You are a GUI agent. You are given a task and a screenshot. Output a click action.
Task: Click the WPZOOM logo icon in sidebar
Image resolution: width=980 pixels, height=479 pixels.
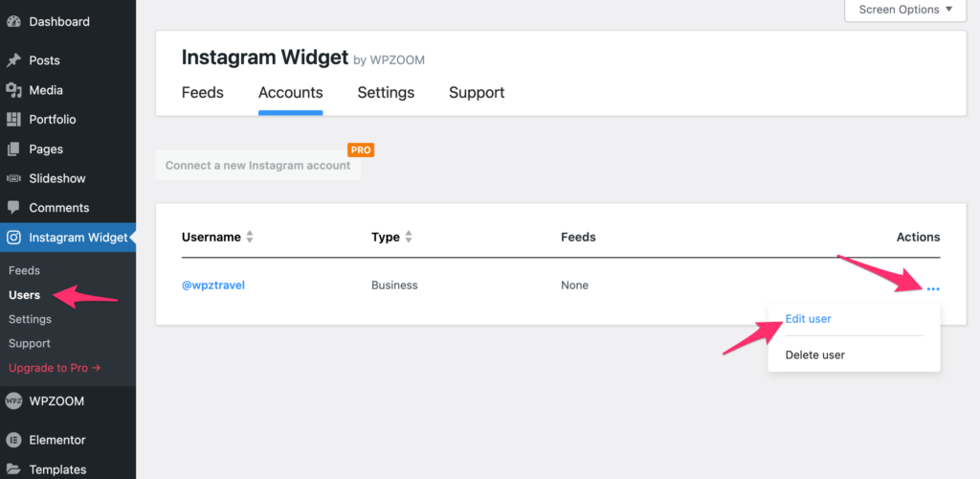[x=13, y=400]
